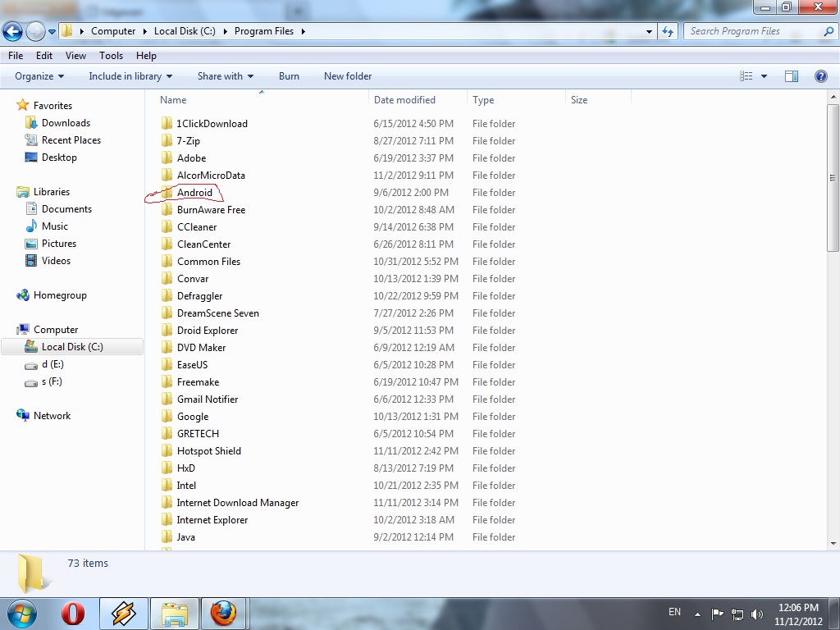Click the search magnifier icon

point(829,32)
